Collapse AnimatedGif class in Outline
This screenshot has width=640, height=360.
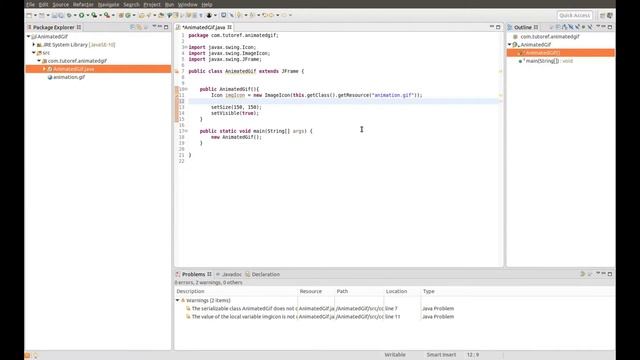coord(510,44)
